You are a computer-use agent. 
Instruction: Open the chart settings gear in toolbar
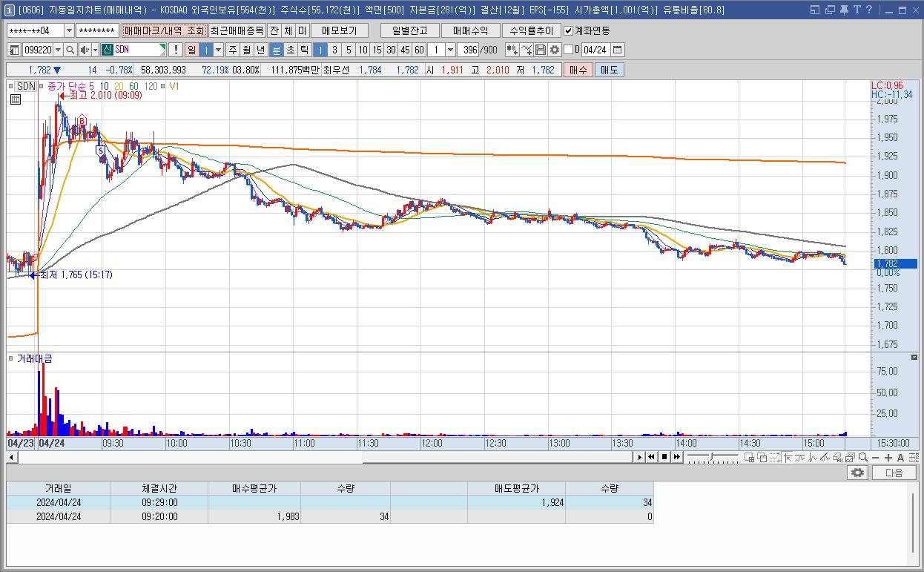(554, 50)
